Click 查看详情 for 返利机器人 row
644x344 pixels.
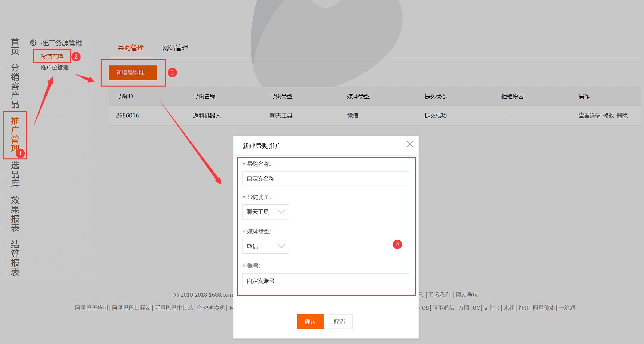pos(589,115)
